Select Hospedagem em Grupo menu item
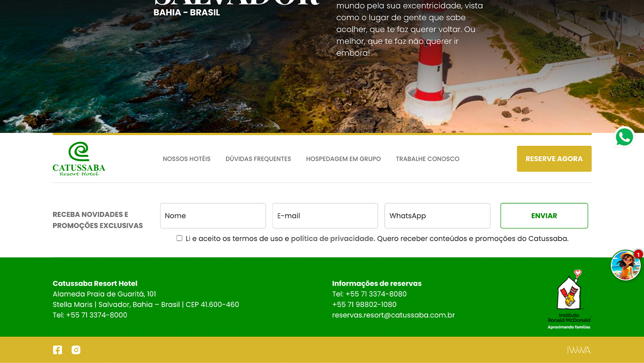The image size is (644, 363). coord(343,159)
